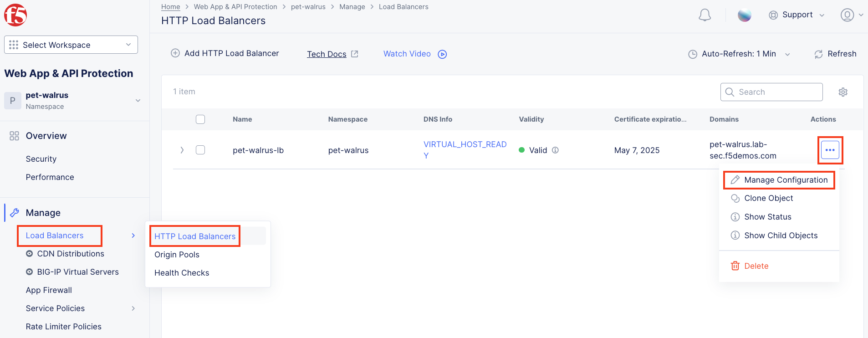Open the Auto-Refresh interval dropdown arrow
This screenshot has height=338, width=868.
point(787,54)
